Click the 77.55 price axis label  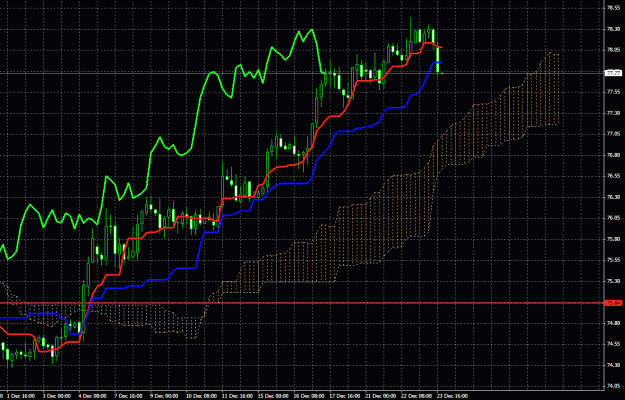[613, 92]
